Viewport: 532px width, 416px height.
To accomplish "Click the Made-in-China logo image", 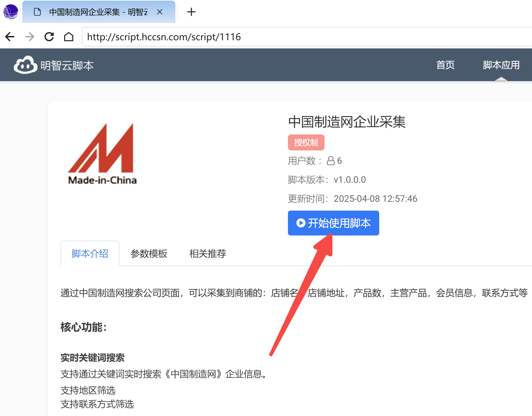I will pos(102,154).
